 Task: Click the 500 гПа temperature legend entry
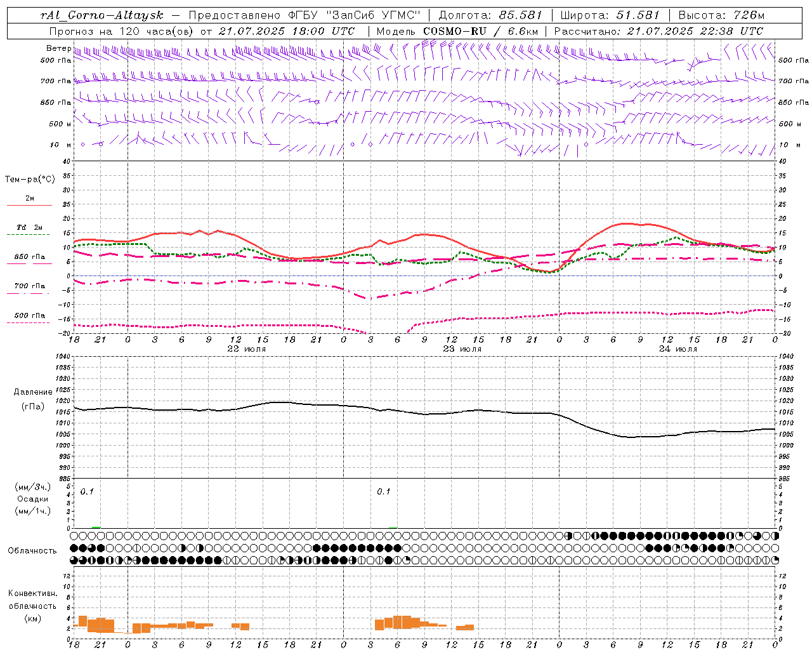pos(29,315)
